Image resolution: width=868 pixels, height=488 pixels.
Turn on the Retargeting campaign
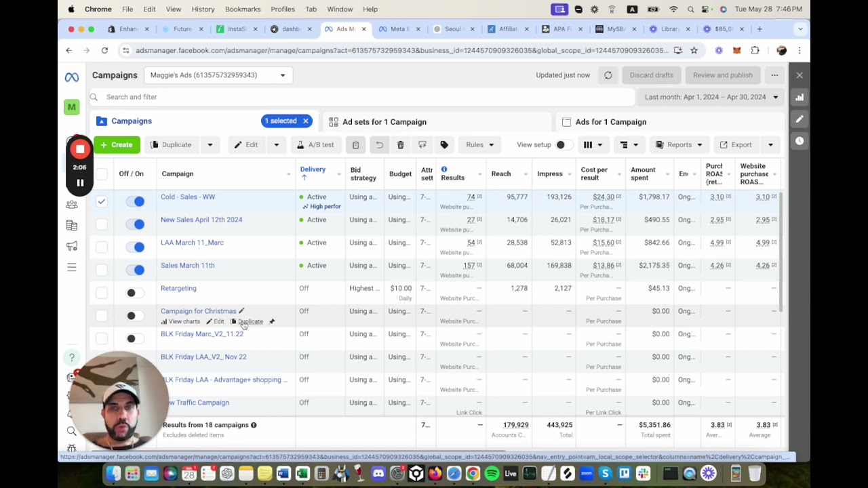tap(135, 293)
